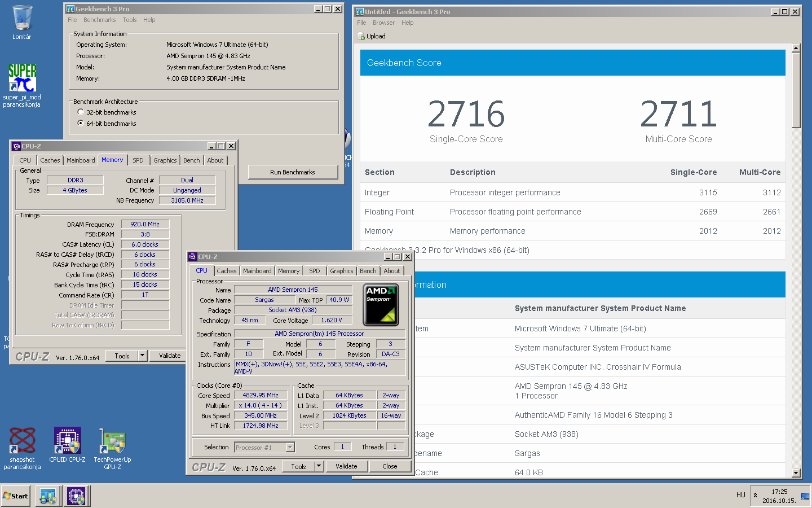The image size is (812, 508).
Task: Click Tools button in Memory CPU-Z window
Action: click(x=122, y=356)
